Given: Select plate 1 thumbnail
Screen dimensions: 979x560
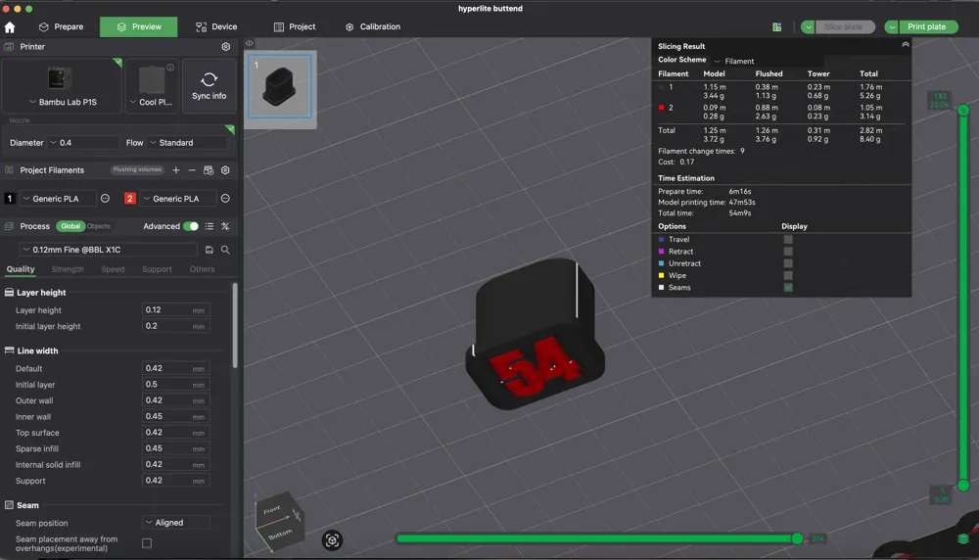Looking at the screenshot, I should [280, 87].
